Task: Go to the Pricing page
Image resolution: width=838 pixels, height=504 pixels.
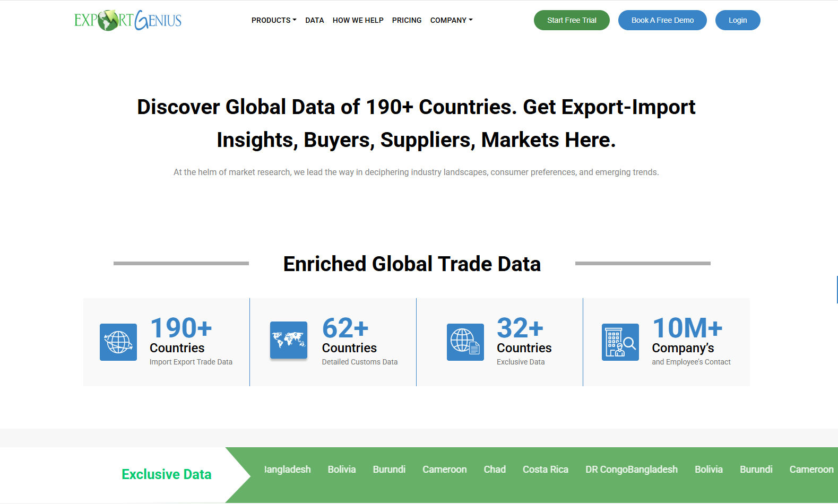Action: click(407, 20)
